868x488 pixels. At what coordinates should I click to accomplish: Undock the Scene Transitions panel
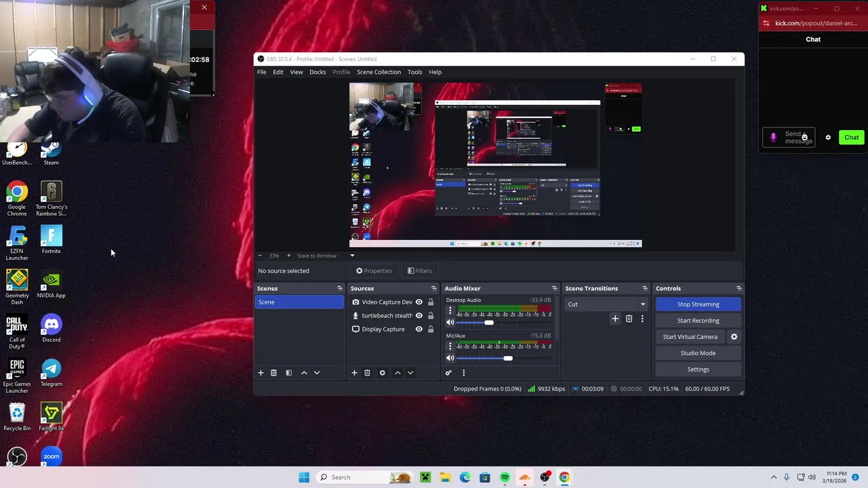click(644, 289)
